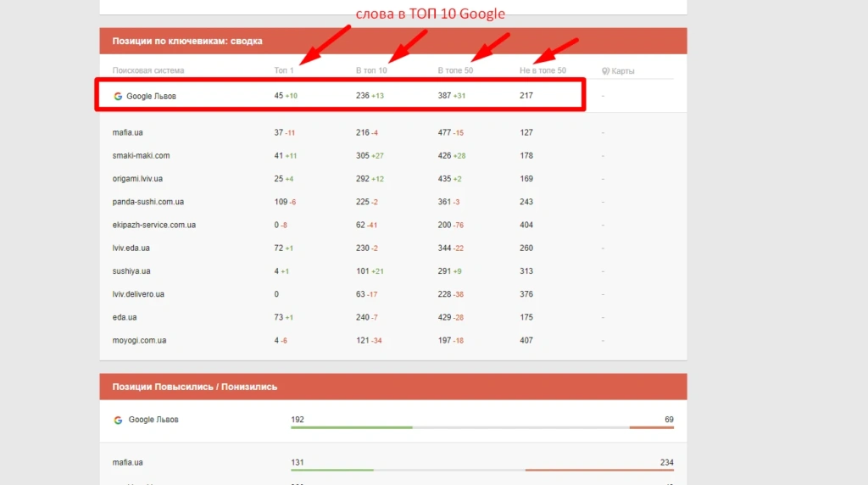
Task: Open the sushiya.ua competitor row
Action: pyautogui.click(x=393, y=271)
